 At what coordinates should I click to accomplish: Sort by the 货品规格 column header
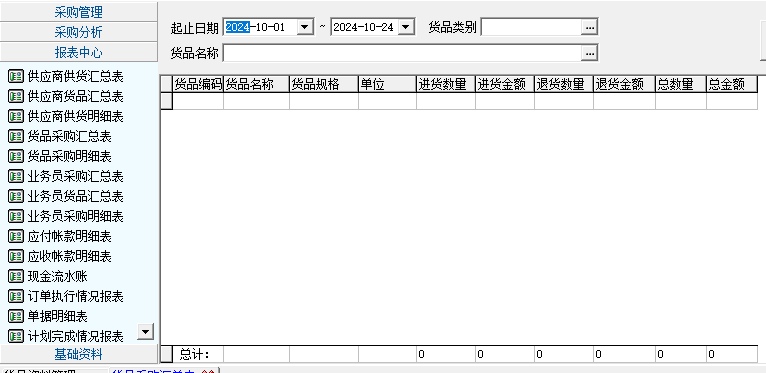pos(324,84)
